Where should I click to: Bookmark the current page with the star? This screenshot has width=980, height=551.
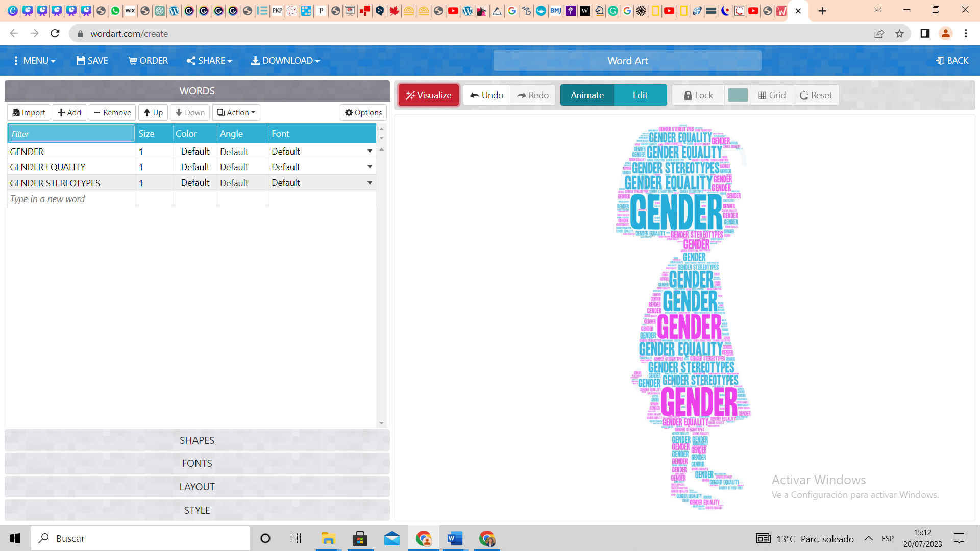click(900, 33)
